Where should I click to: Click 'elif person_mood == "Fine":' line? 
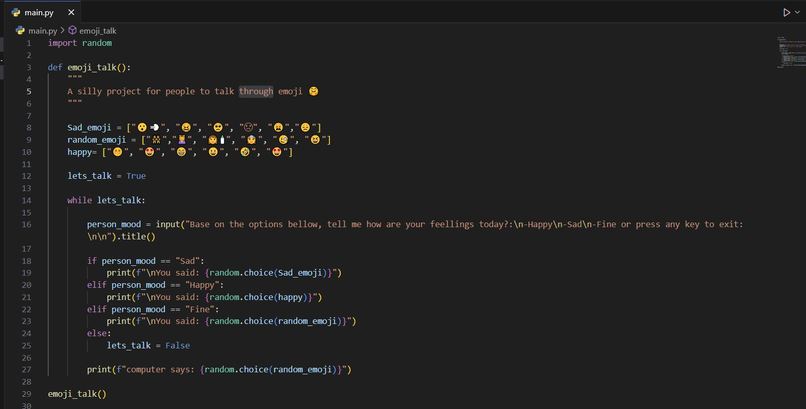coord(153,309)
